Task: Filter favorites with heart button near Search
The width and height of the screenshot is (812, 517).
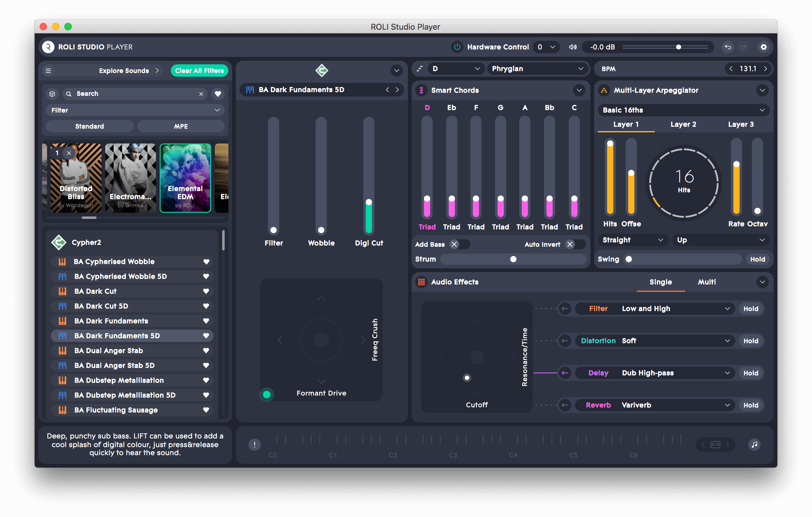Action: tap(218, 94)
